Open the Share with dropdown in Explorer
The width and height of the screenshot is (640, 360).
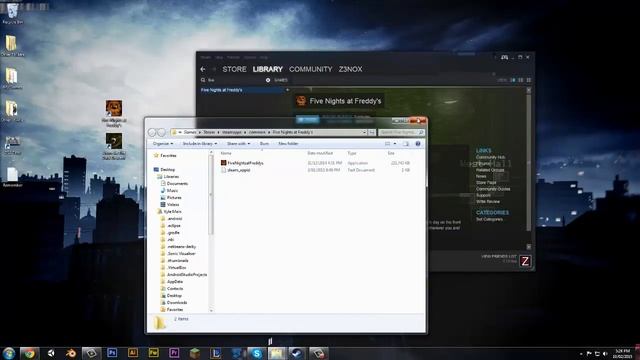coord(238,144)
